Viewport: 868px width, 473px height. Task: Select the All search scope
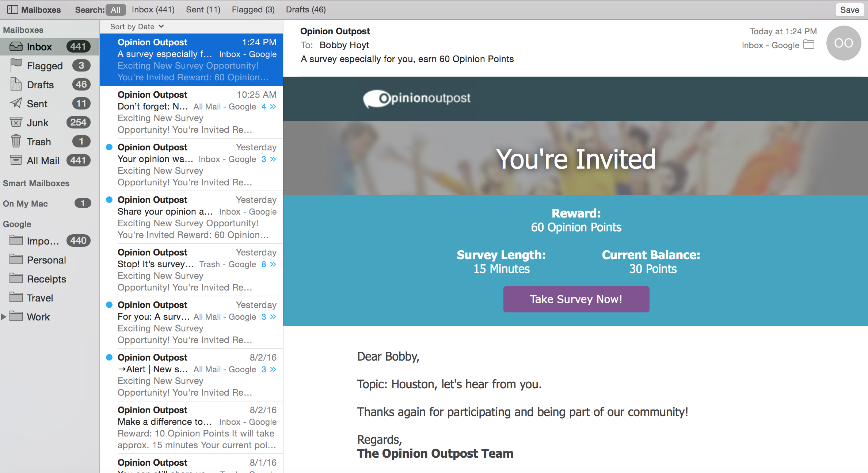(115, 10)
